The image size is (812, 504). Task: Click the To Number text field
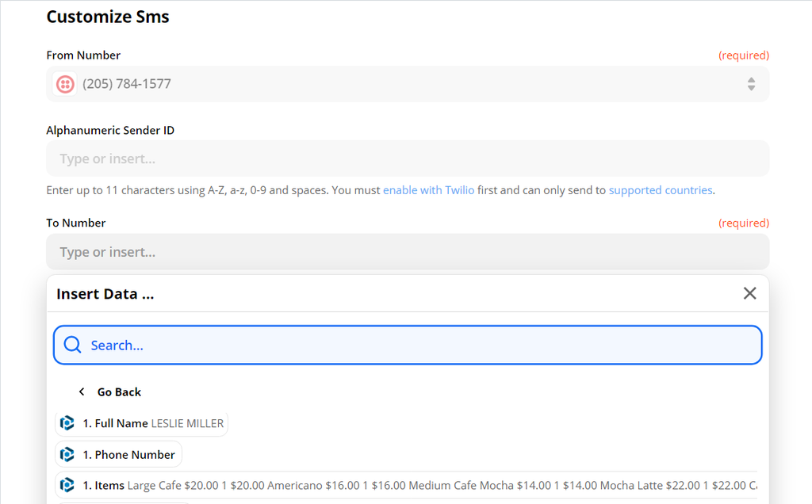408,251
